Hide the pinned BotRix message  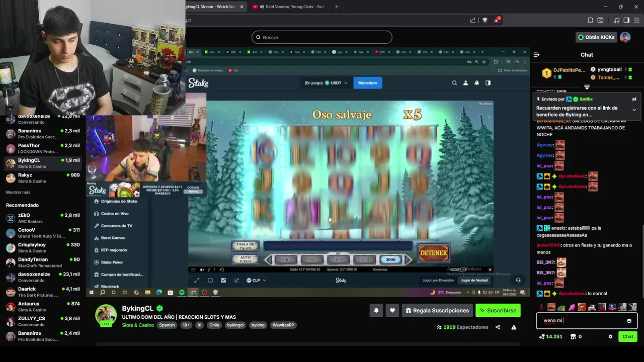(x=634, y=100)
